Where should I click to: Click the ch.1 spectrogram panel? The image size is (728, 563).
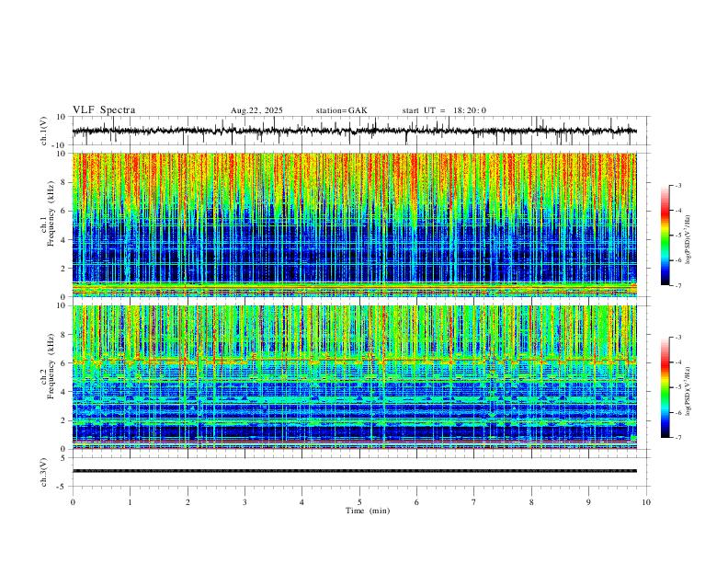354,224
